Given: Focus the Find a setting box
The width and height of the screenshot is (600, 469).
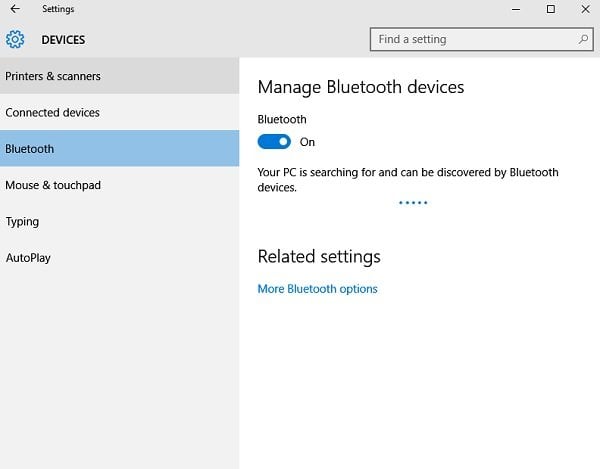Looking at the screenshot, I should coord(482,39).
